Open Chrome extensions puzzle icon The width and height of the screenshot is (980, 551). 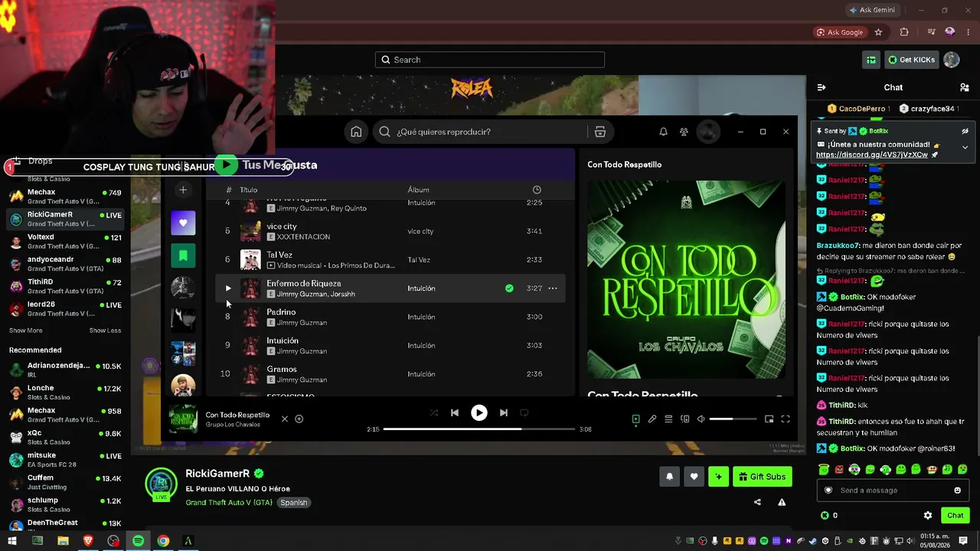(x=904, y=32)
